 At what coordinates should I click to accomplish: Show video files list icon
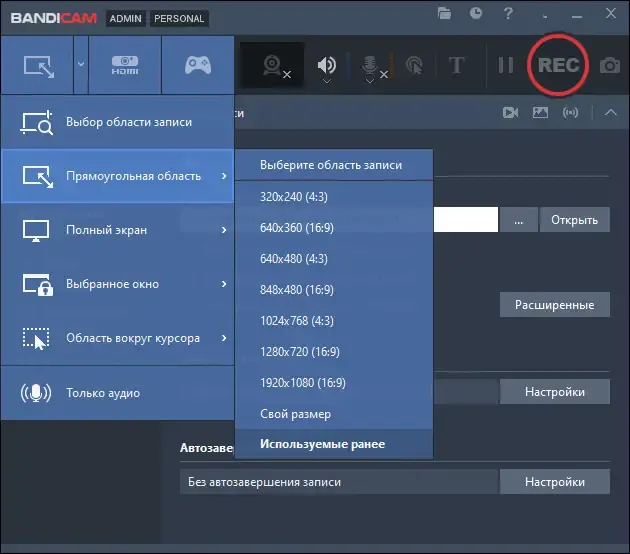tap(510, 112)
